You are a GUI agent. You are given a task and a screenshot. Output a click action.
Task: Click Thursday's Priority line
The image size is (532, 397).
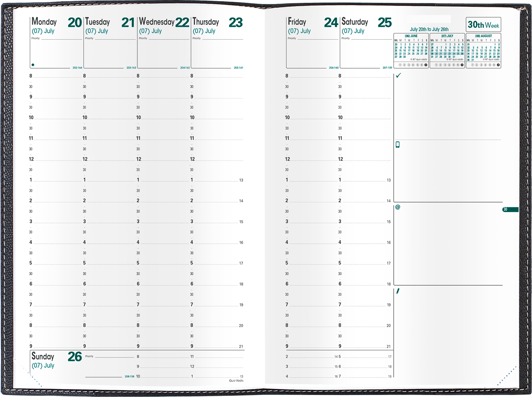[x=217, y=39]
